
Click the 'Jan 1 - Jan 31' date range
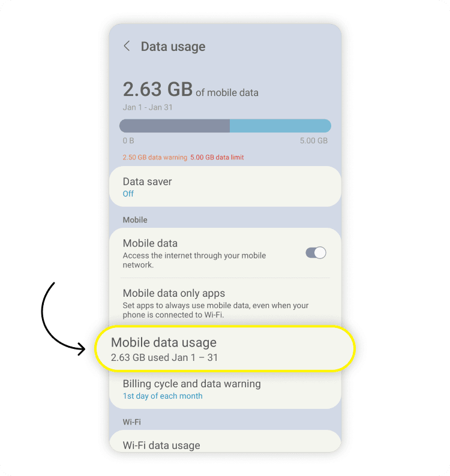[x=146, y=107]
